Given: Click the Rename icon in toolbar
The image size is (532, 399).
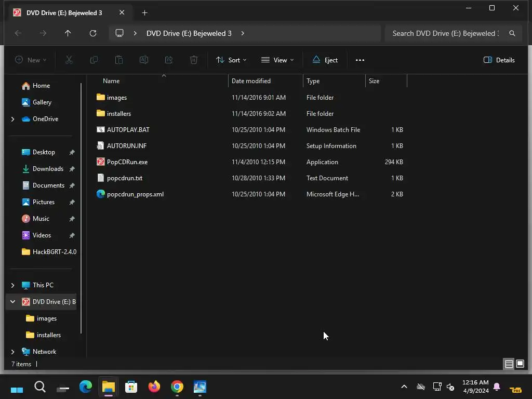Looking at the screenshot, I should click(144, 60).
